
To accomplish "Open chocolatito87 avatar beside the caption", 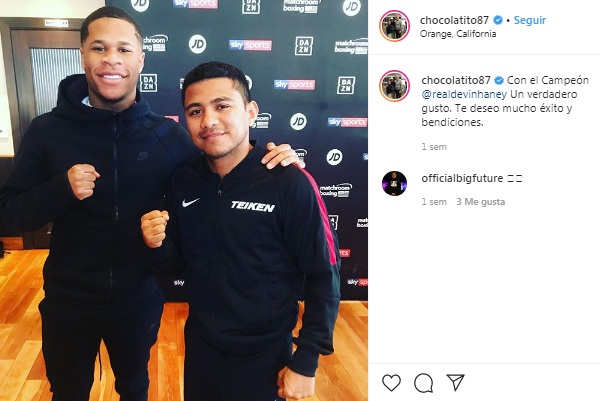I will coord(394,86).
